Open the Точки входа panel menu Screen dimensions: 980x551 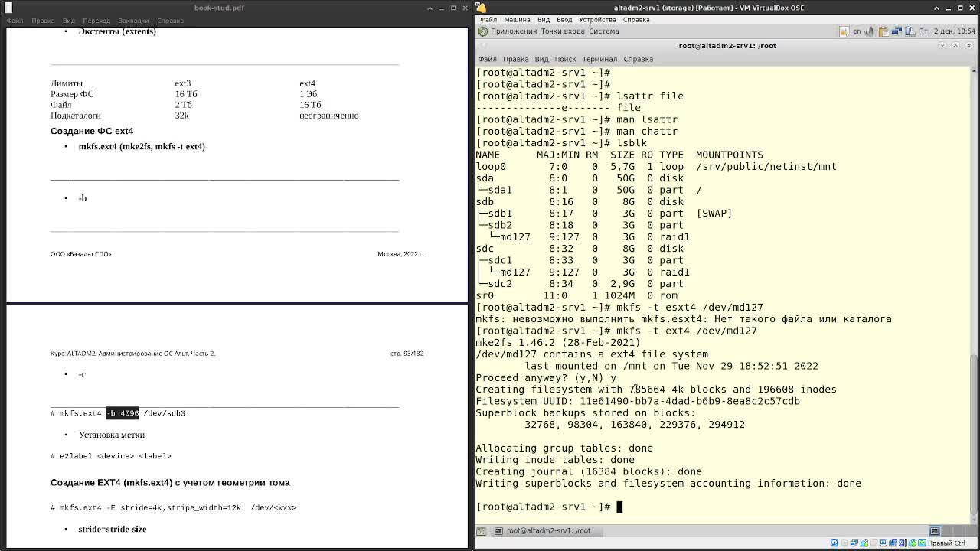point(563,31)
